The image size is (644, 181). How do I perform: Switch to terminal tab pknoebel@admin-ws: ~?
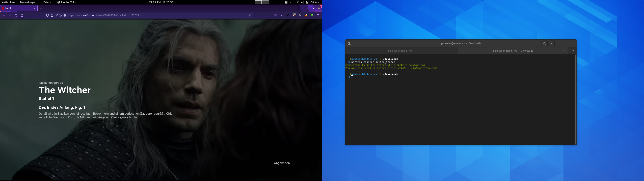click(x=401, y=51)
